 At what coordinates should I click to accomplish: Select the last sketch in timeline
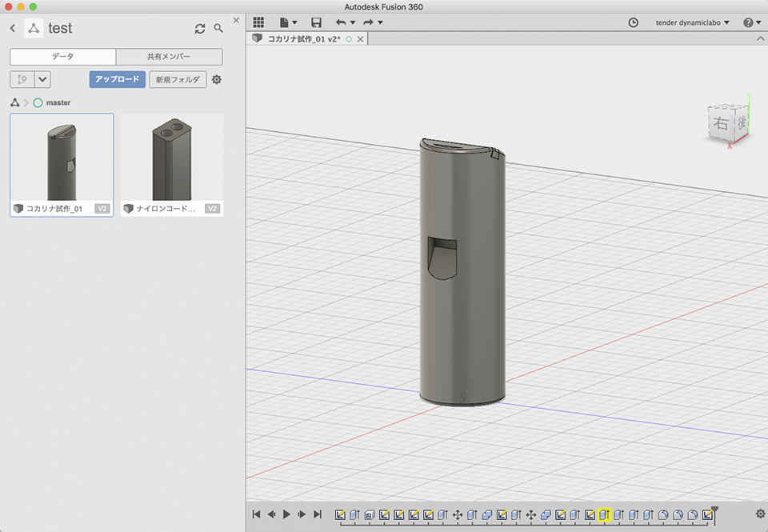pos(707,514)
